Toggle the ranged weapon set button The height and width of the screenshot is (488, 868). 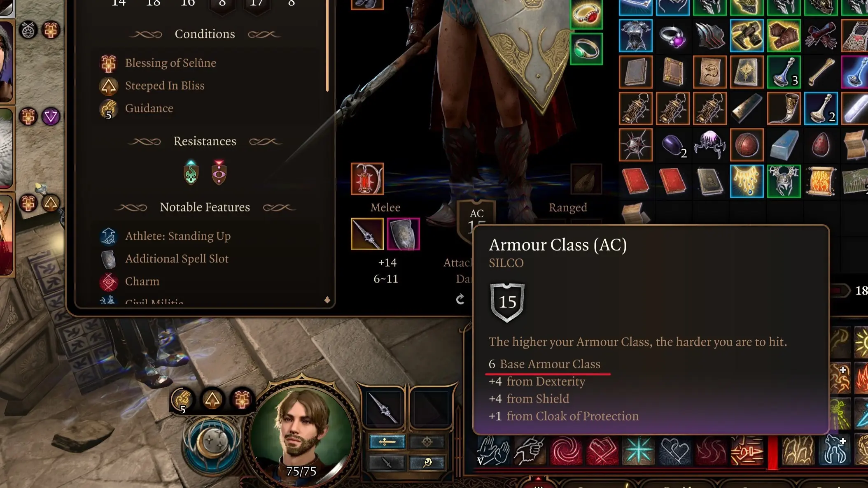tap(427, 442)
